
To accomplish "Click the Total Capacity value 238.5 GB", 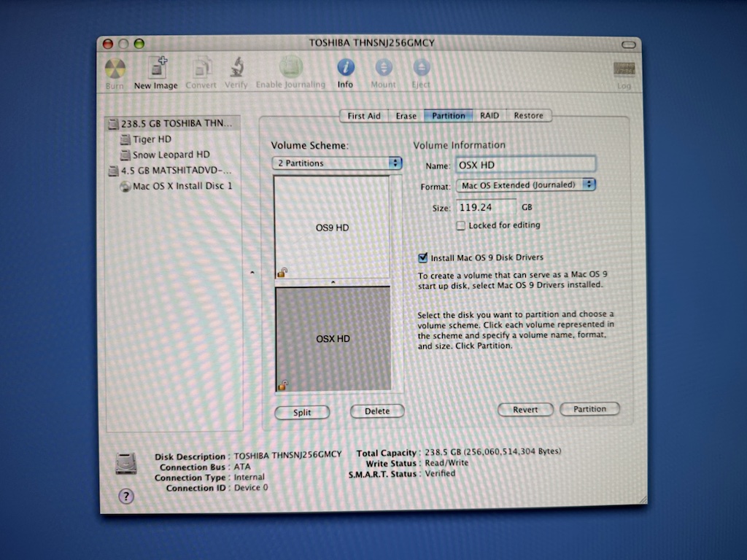I will pos(493,451).
